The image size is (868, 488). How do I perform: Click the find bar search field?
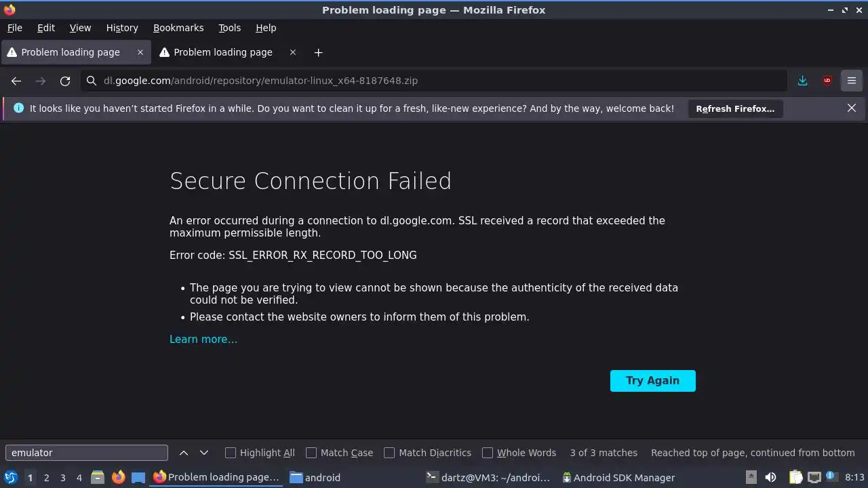(87, 453)
